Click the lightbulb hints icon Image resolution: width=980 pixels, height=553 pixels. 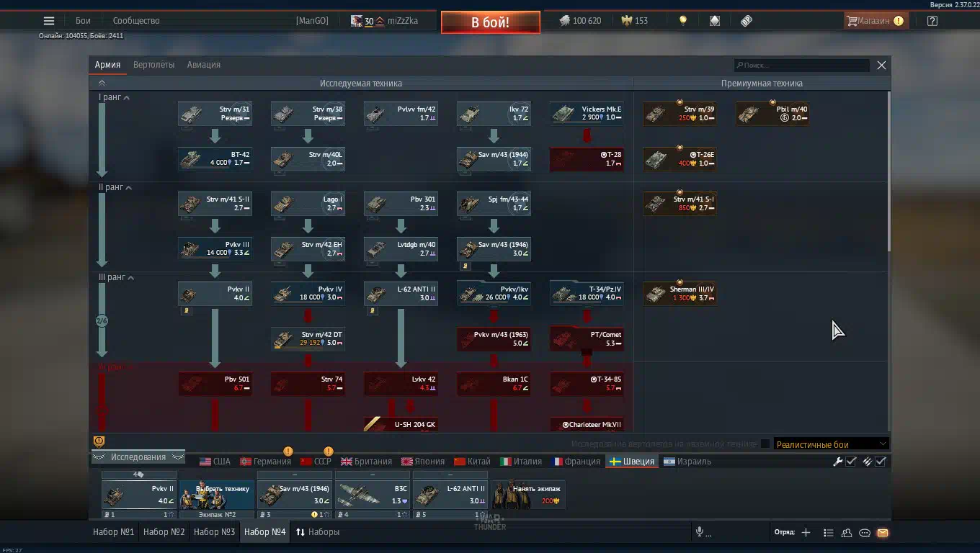tap(683, 21)
